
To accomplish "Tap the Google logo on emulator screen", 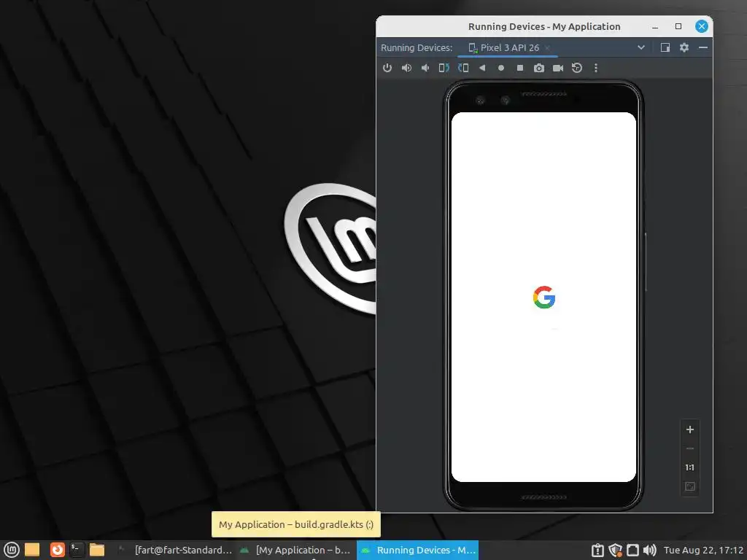I will click(544, 297).
